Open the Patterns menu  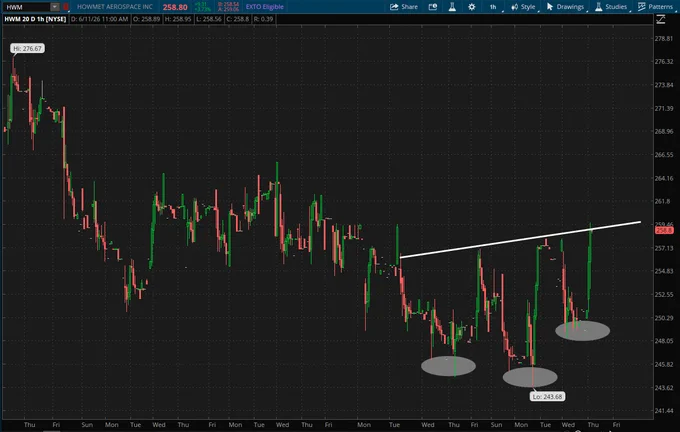click(x=656, y=7)
